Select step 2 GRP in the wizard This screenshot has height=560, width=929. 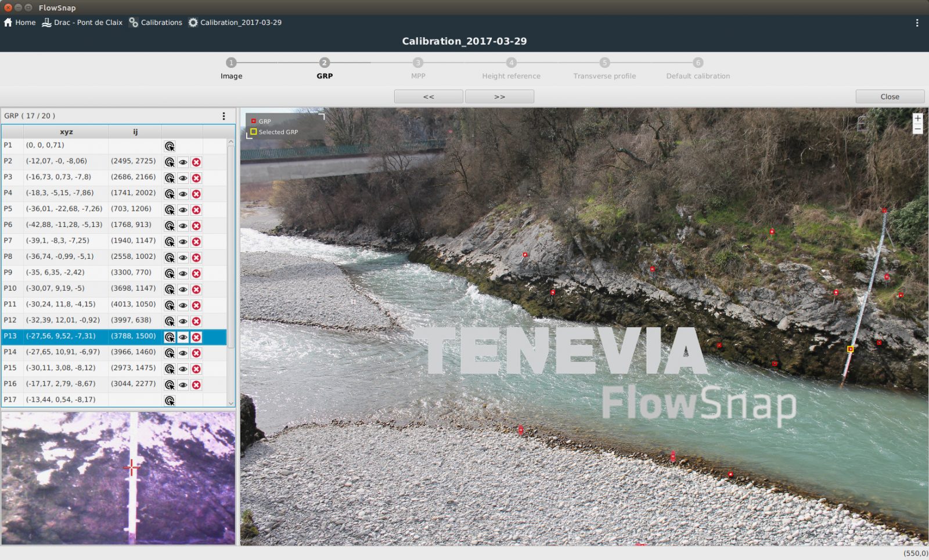point(325,63)
